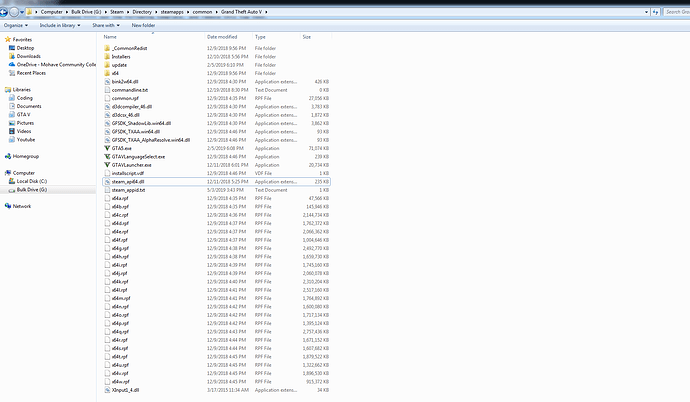The height and width of the screenshot is (402, 690).
Task: Click the New folder button
Action: click(141, 22)
